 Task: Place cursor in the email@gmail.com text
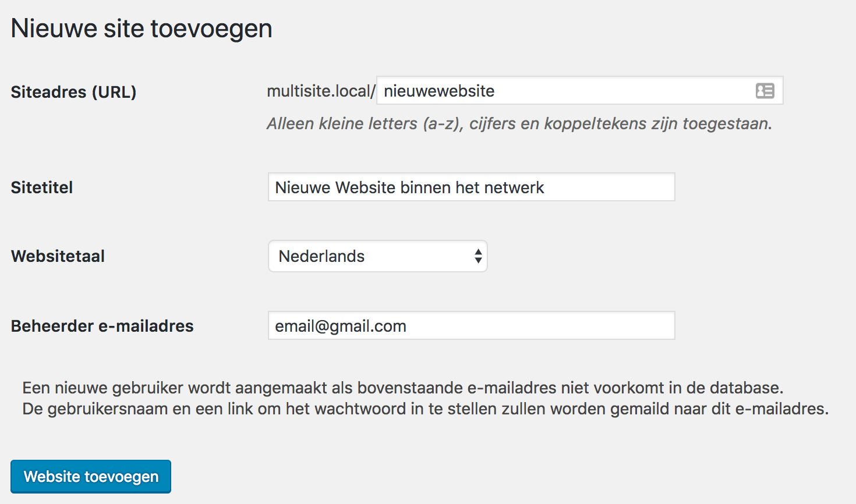point(341,326)
